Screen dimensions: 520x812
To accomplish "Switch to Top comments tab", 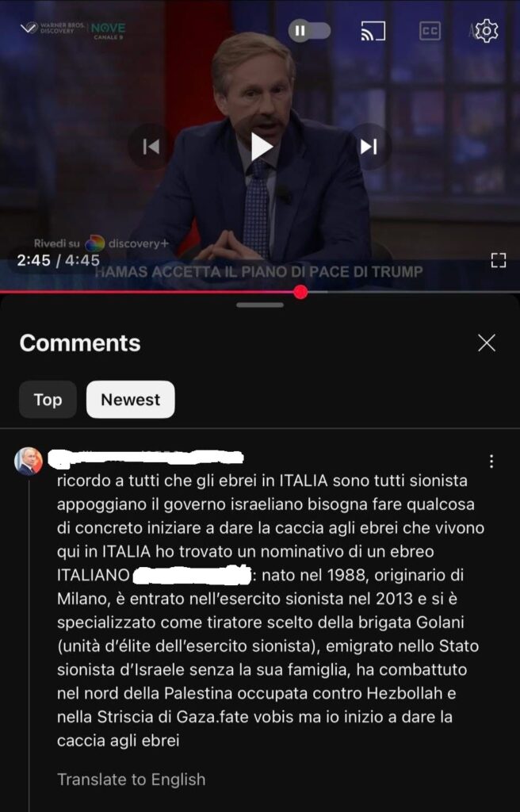I will pos(48,400).
